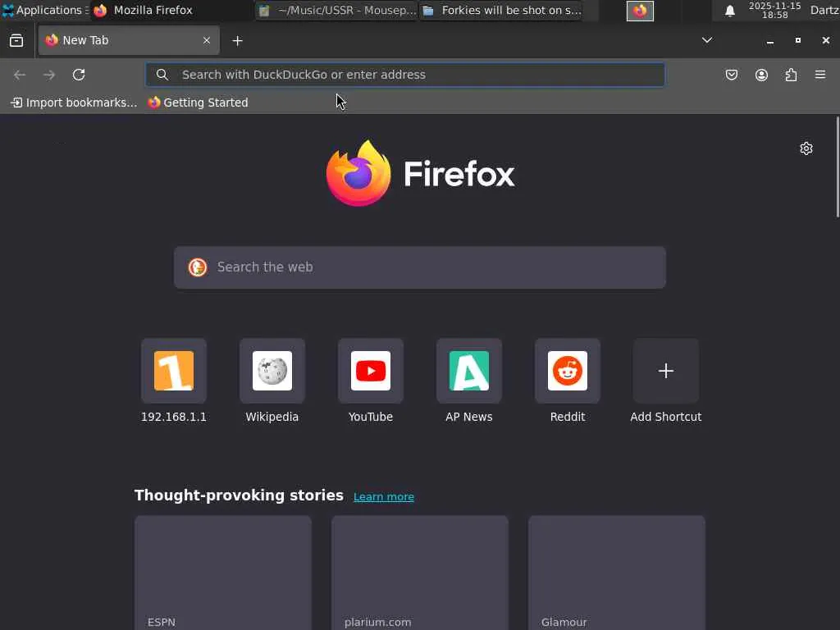Open the plarium.com story card
The width and height of the screenshot is (840, 630).
tap(420, 573)
